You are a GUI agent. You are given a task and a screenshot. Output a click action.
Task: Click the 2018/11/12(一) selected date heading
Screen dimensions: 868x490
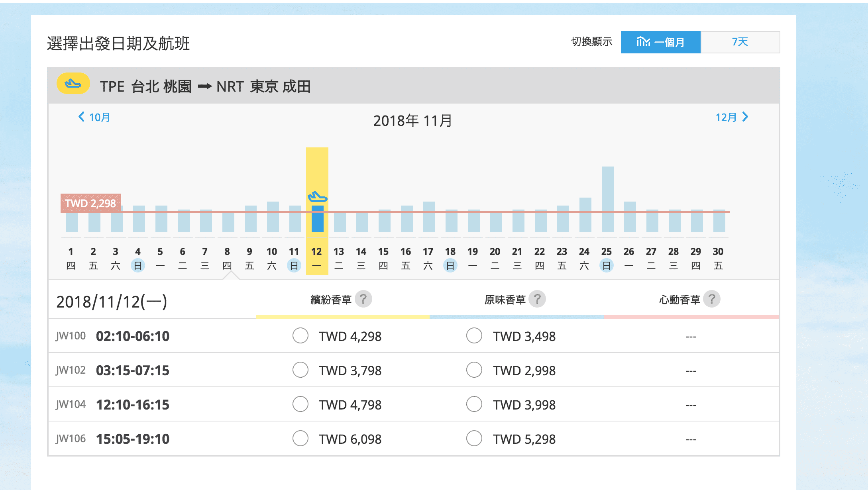(x=112, y=302)
